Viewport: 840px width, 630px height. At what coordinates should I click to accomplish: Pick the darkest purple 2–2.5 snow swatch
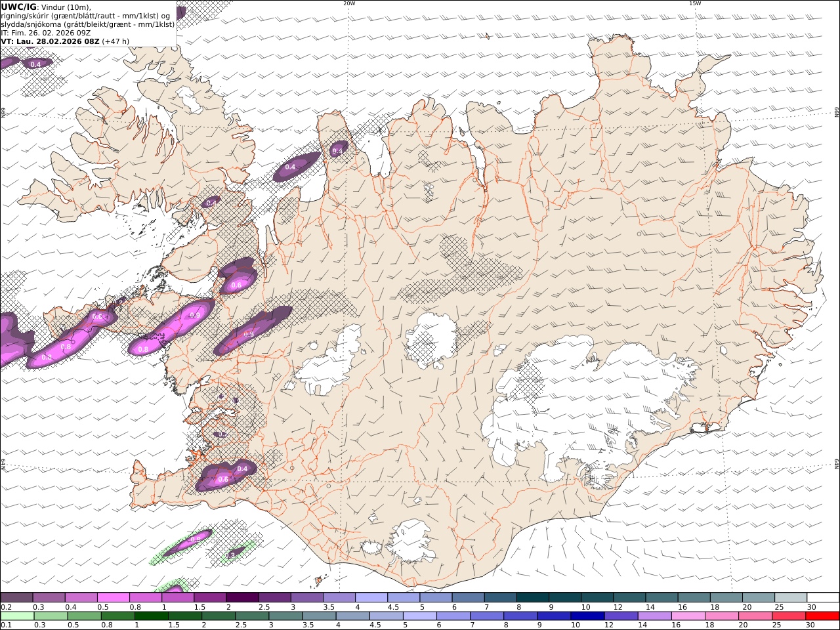tap(242, 597)
